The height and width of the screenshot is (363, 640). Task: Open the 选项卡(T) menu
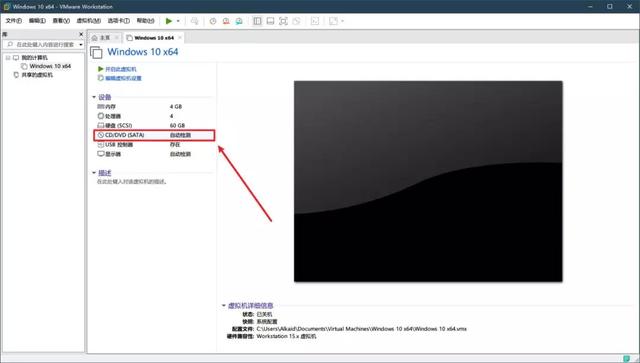pyautogui.click(x=118, y=21)
